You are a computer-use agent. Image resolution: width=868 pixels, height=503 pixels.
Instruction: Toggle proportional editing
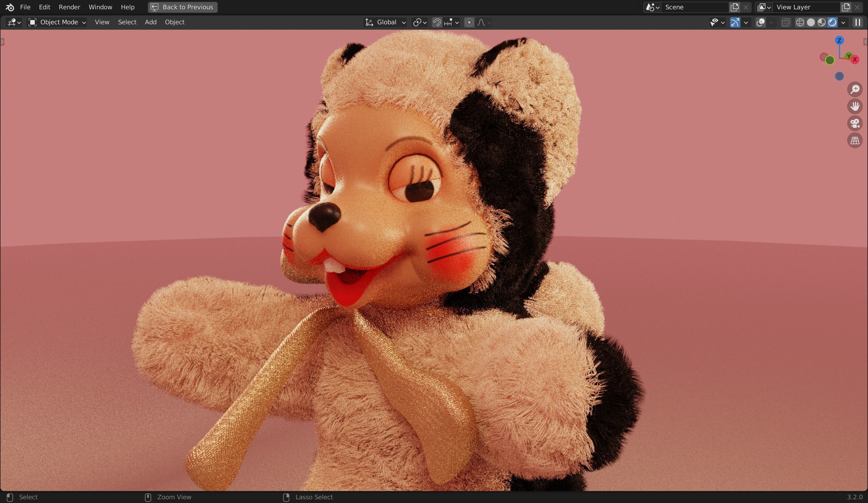coord(469,22)
